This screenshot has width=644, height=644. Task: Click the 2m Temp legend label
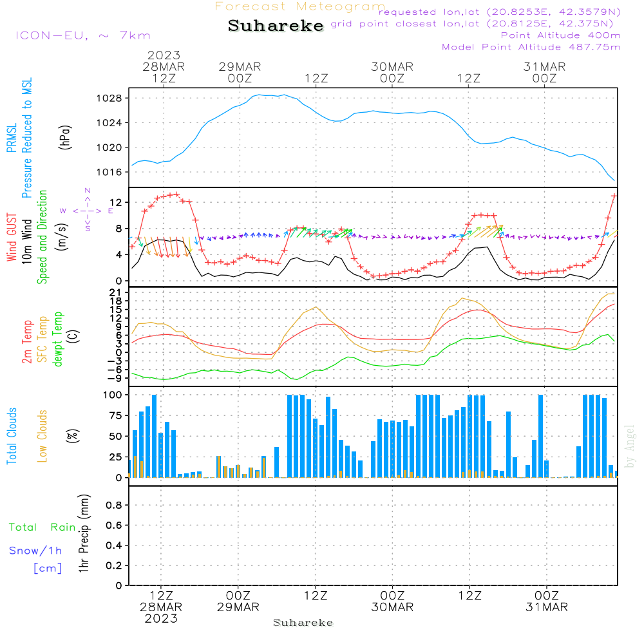click(27, 341)
